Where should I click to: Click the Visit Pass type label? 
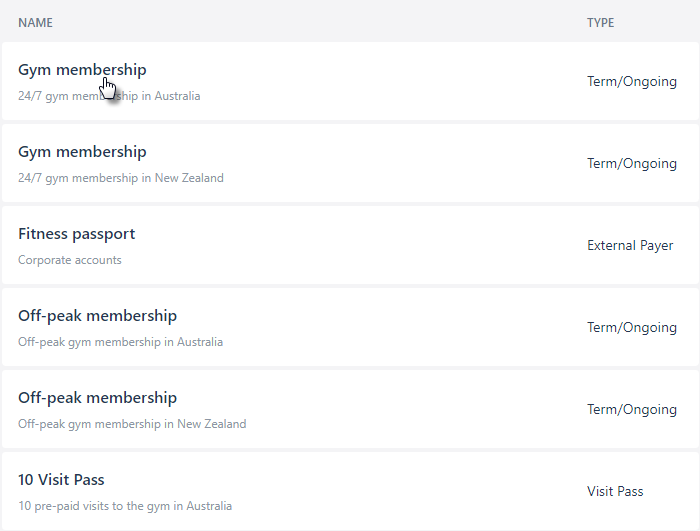coord(615,491)
